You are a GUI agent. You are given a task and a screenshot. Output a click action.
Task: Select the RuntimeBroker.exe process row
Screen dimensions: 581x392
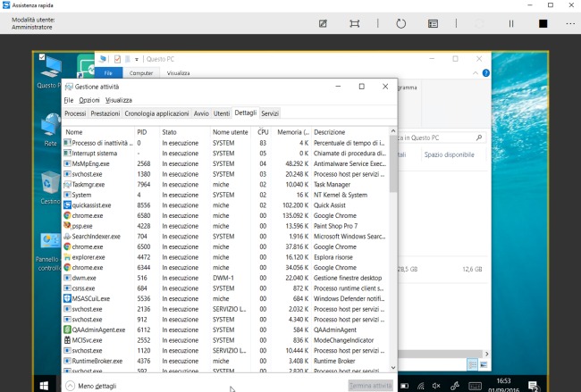tap(226, 361)
